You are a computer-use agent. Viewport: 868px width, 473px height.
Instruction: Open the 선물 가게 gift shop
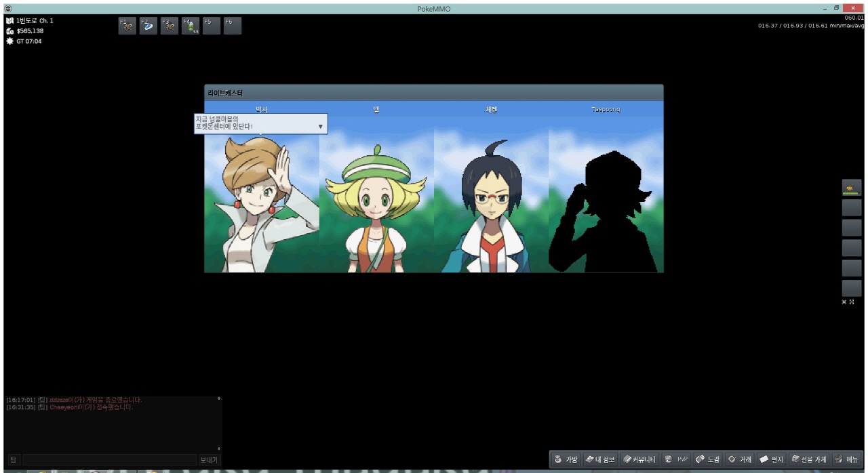(x=809, y=459)
